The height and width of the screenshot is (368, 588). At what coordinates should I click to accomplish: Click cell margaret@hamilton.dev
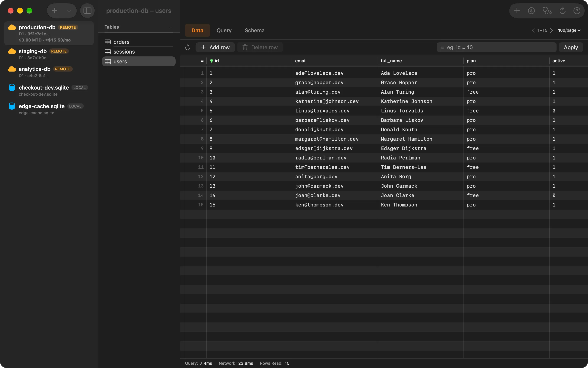(335, 139)
